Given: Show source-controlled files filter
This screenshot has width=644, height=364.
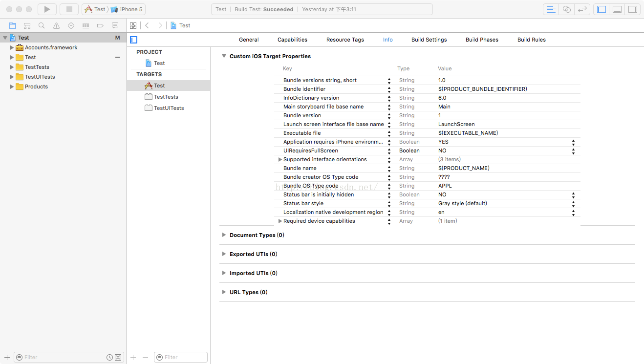Looking at the screenshot, I should 118,357.
